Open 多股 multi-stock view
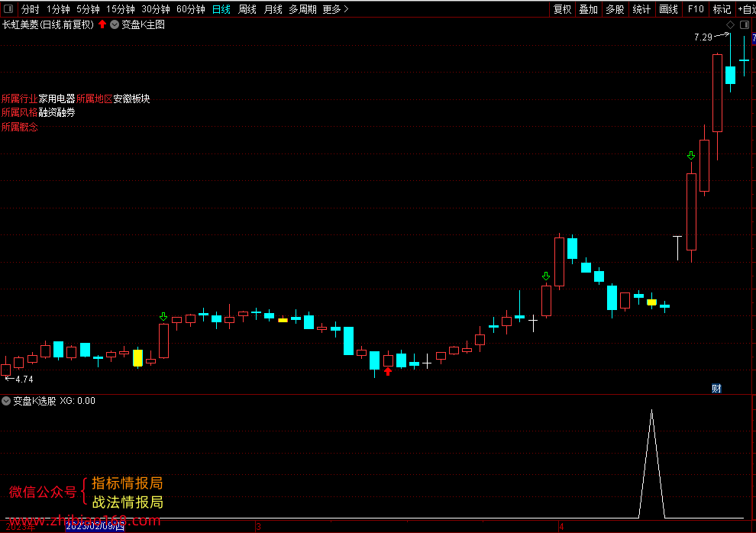This screenshot has width=756, height=533. click(615, 9)
